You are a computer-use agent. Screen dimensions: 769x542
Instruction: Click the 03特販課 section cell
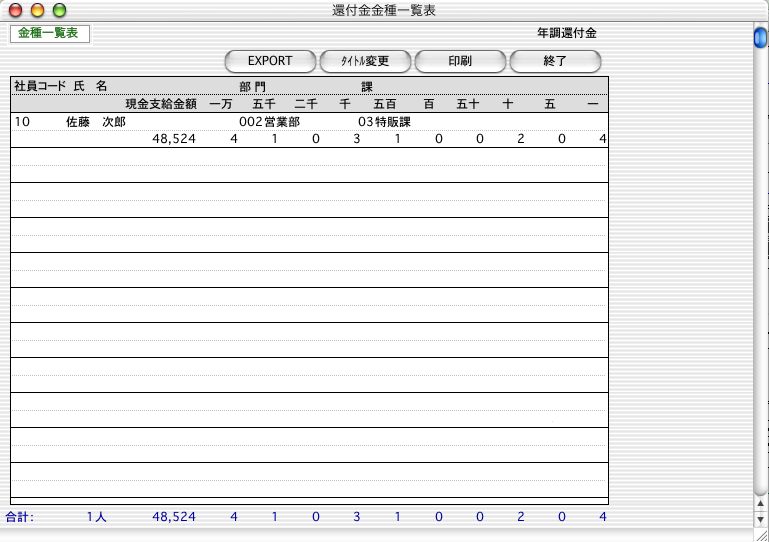click(x=385, y=121)
